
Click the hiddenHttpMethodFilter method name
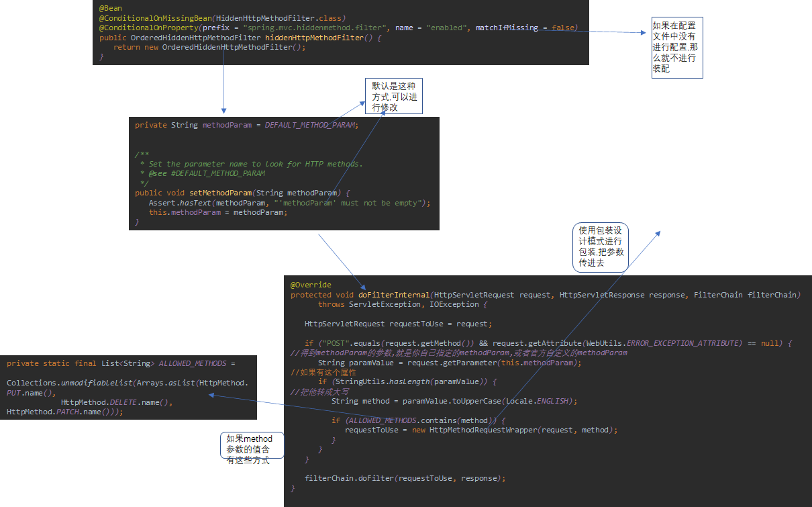pyautogui.click(x=313, y=38)
